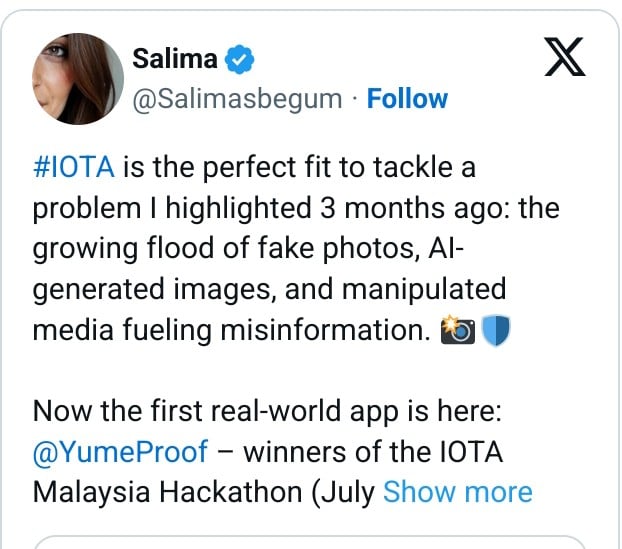Click "winners of the IOTA" text
The width and height of the screenshot is (622, 549).
(x=372, y=451)
